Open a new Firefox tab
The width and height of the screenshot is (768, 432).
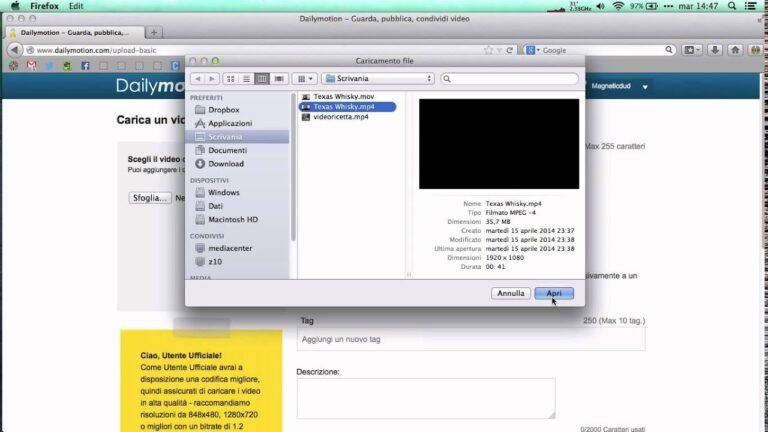pyautogui.click(x=154, y=32)
